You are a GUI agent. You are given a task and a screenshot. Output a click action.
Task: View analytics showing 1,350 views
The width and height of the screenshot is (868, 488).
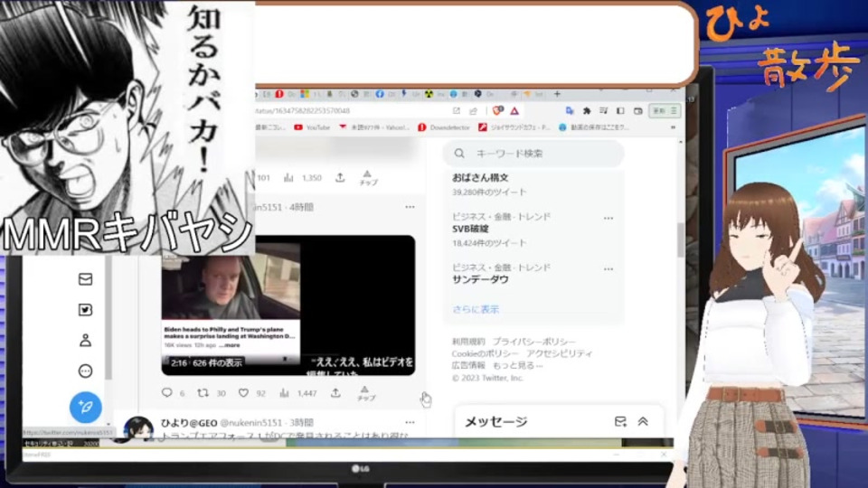point(303,178)
